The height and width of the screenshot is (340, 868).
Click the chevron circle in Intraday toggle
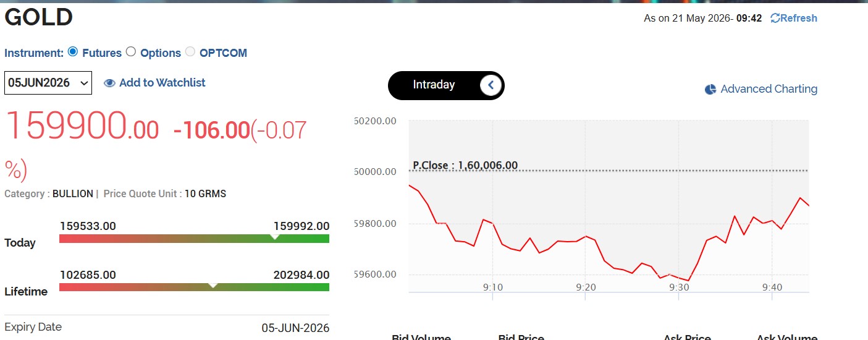[x=491, y=85]
